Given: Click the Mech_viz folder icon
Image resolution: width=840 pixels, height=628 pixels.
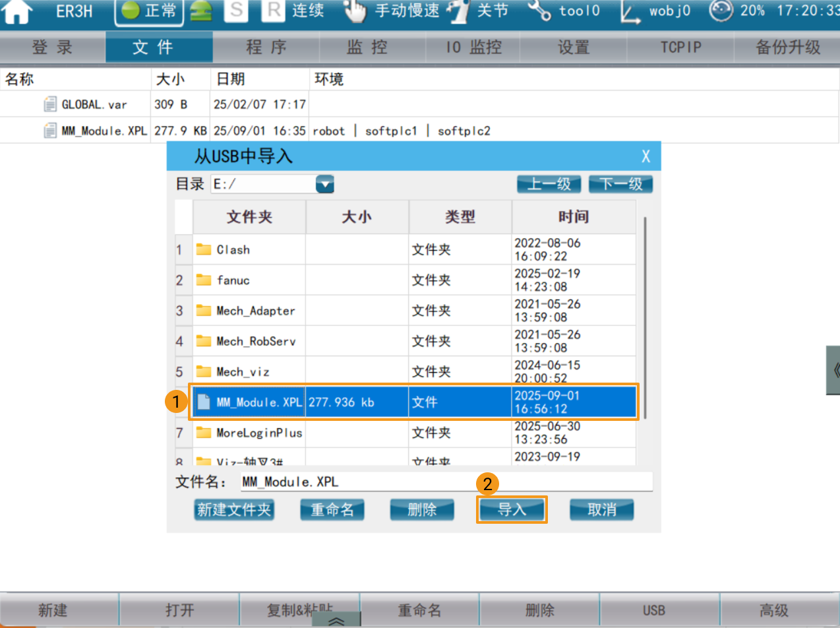Looking at the screenshot, I should pos(204,371).
